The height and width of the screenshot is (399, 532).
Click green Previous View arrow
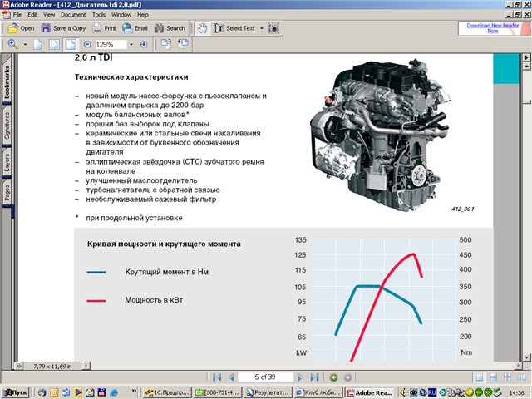click(334, 377)
